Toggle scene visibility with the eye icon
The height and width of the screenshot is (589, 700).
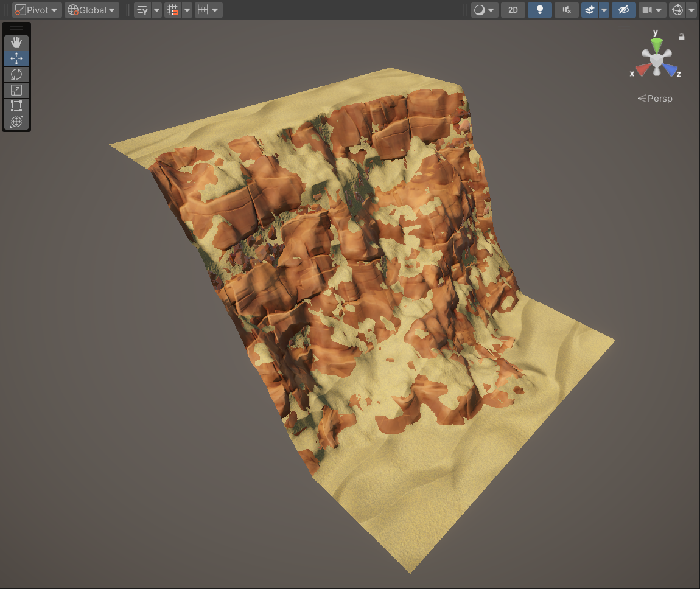(x=623, y=10)
